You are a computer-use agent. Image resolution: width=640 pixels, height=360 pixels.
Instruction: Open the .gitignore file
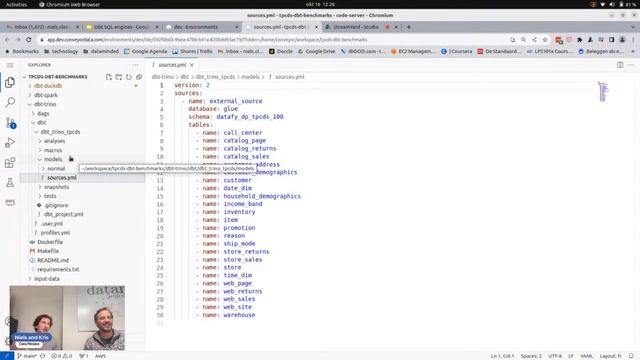(x=56, y=205)
